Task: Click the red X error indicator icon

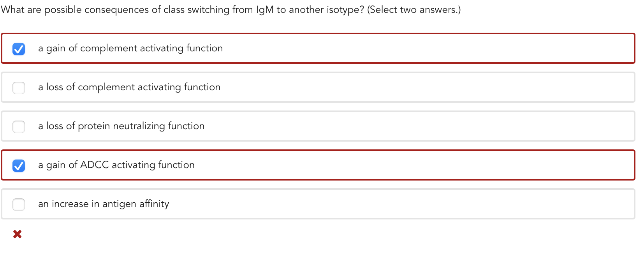Action: [x=17, y=233]
